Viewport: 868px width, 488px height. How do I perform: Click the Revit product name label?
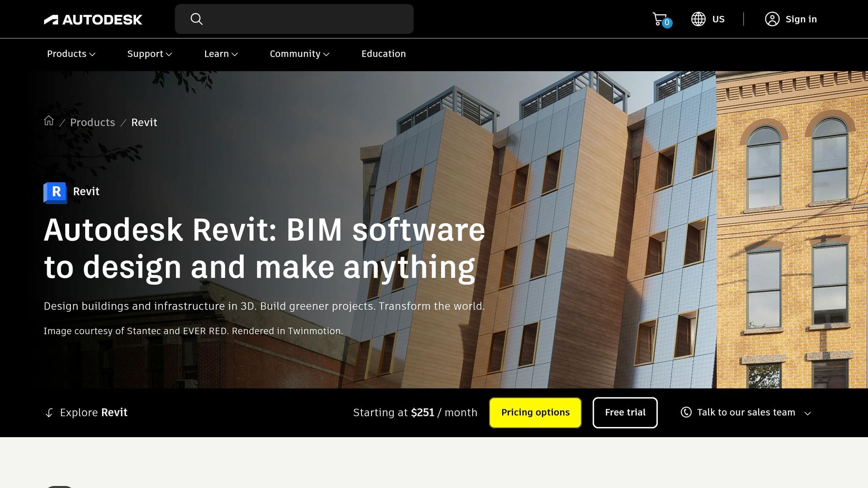pyautogui.click(x=86, y=191)
